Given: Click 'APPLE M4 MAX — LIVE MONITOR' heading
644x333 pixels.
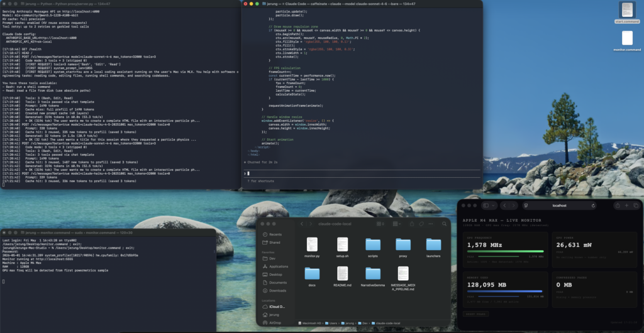Looking at the screenshot, I should 502,221.
